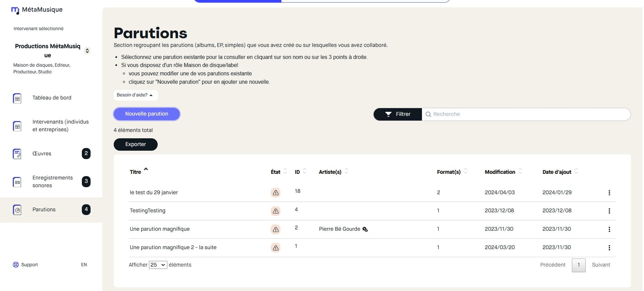Click the Enregistrements sonores icon
This screenshot has width=644, height=291.
[17, 182]
